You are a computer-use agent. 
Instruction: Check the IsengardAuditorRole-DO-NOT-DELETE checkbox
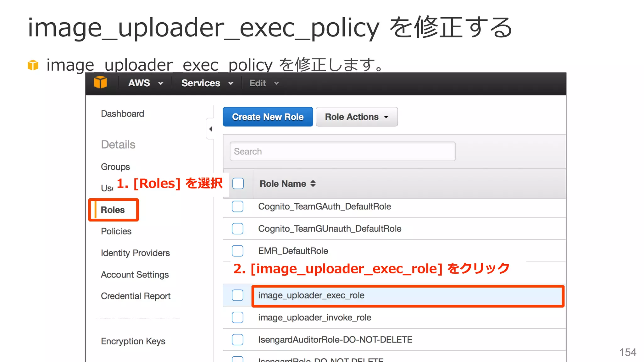[237, 340]
